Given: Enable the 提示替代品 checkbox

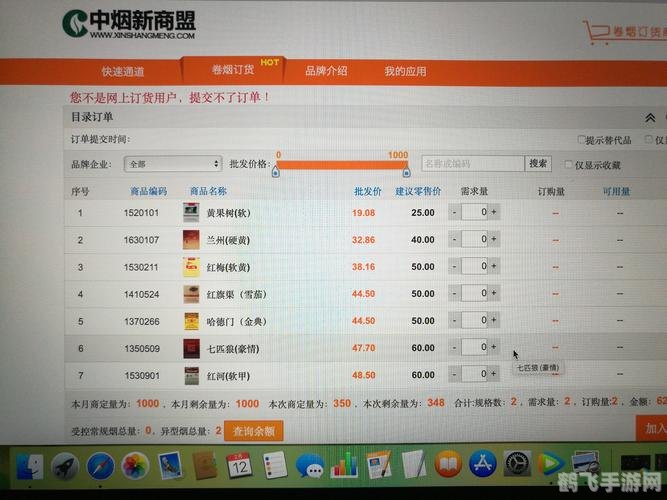Looking at the screenshot, I should (581, 140).
